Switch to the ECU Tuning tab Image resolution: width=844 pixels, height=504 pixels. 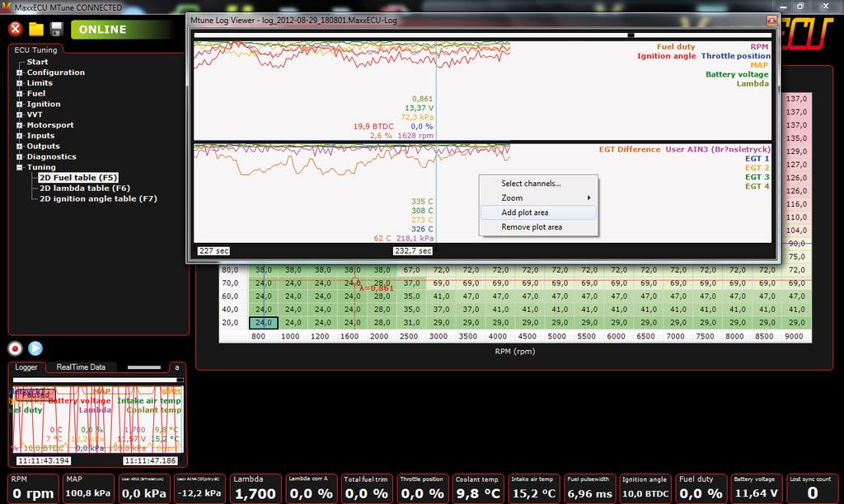[35, 49]
